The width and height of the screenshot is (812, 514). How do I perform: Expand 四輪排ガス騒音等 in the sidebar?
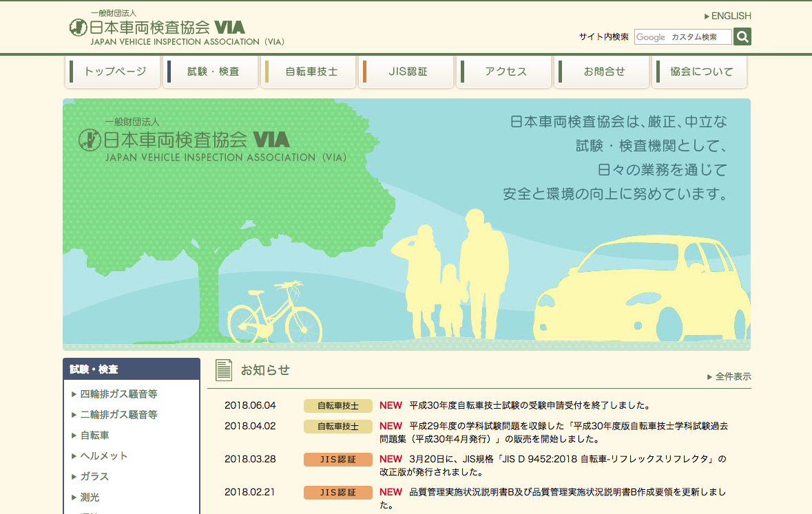pyautogui.click(x=118, y=394)
